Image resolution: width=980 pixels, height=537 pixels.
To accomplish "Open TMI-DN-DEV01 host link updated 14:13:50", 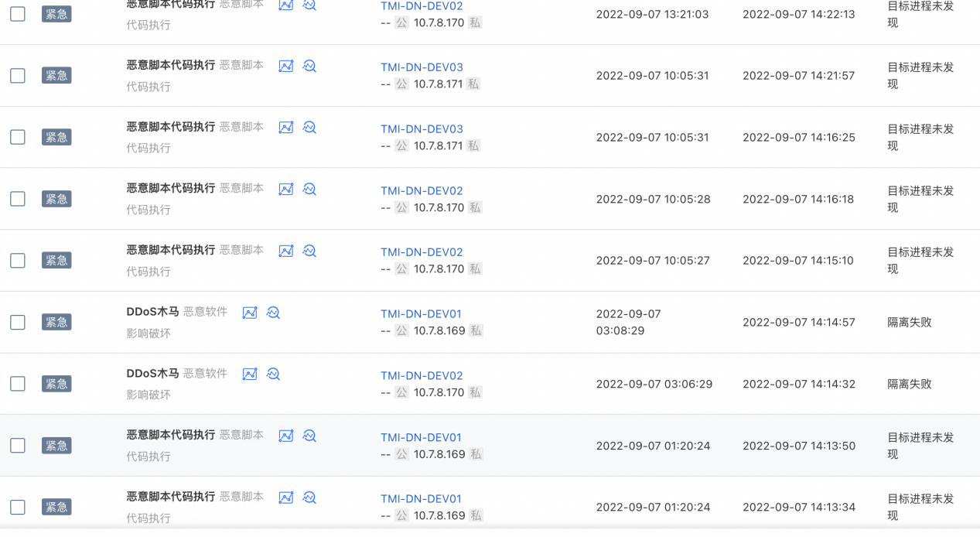I will pyautogui.click(x=421, y=437).
